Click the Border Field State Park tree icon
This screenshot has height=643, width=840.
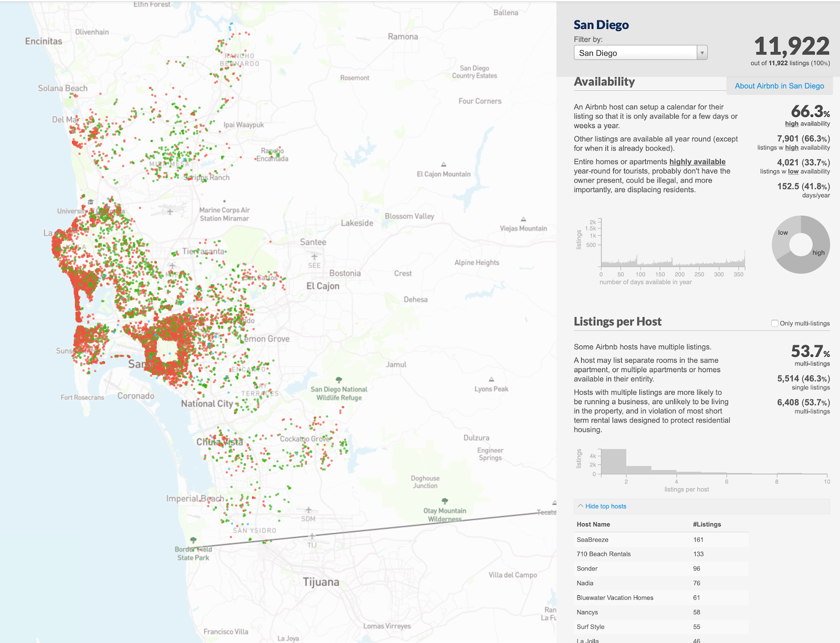(x=193, y=540)
